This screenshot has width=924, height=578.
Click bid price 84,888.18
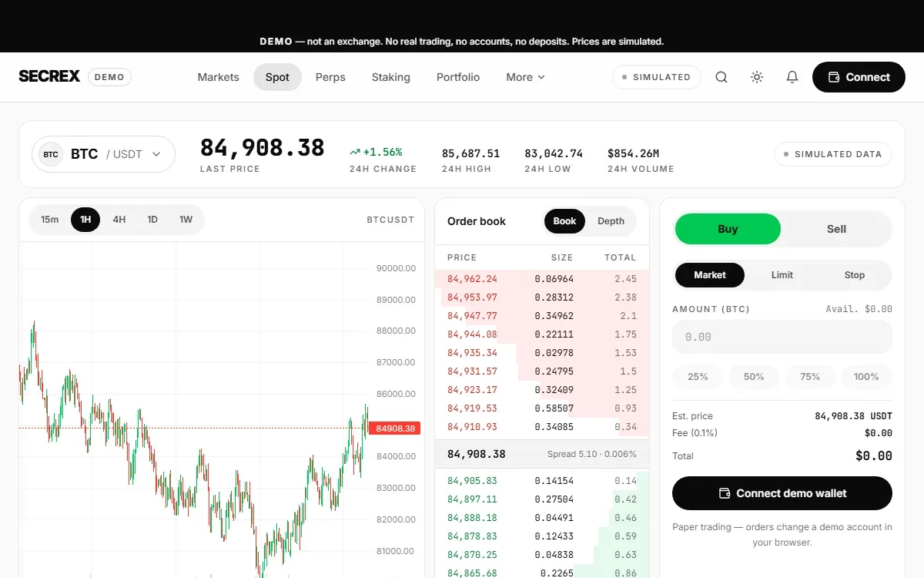(x=472, y=518)
